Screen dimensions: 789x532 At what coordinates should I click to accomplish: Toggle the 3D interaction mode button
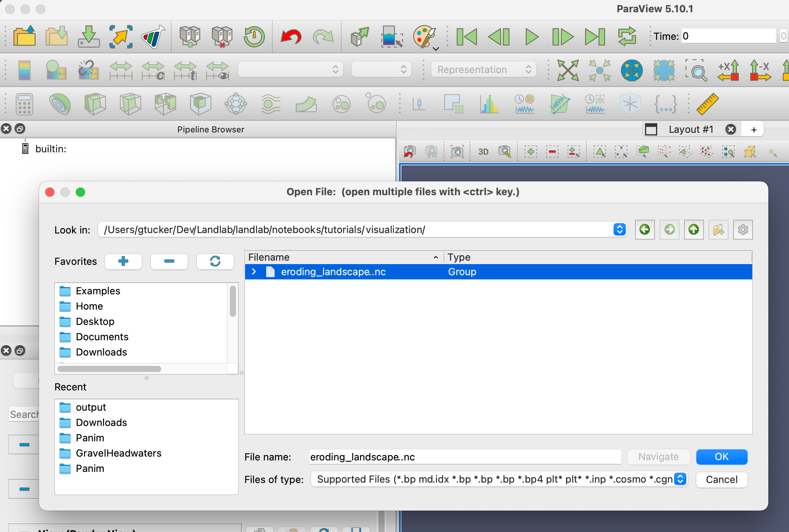[x=483, y=152]
